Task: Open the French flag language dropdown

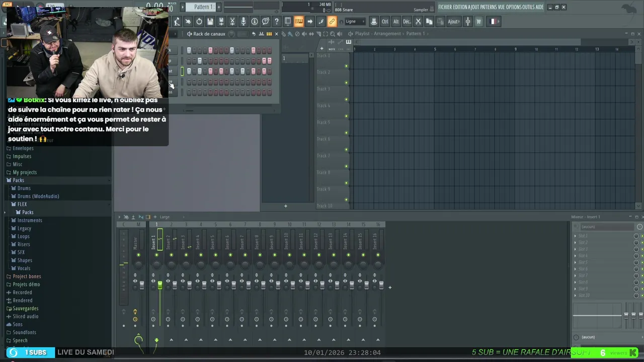Action: click(493, 21)
